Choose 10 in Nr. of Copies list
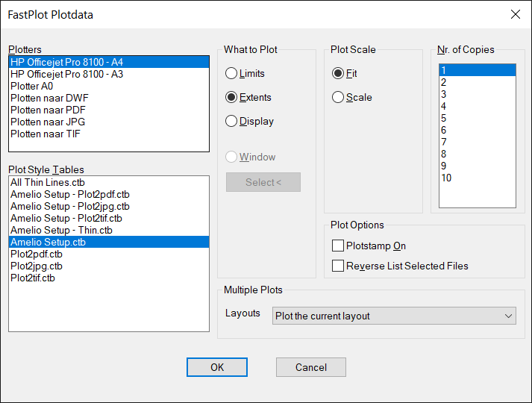 [477, 178]
